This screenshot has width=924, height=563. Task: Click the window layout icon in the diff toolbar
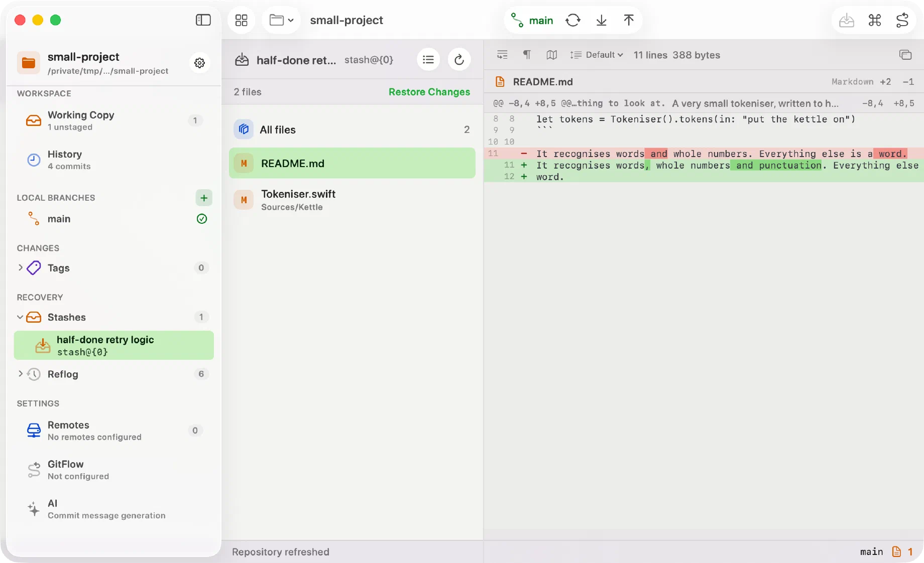[x=905, y=55]
